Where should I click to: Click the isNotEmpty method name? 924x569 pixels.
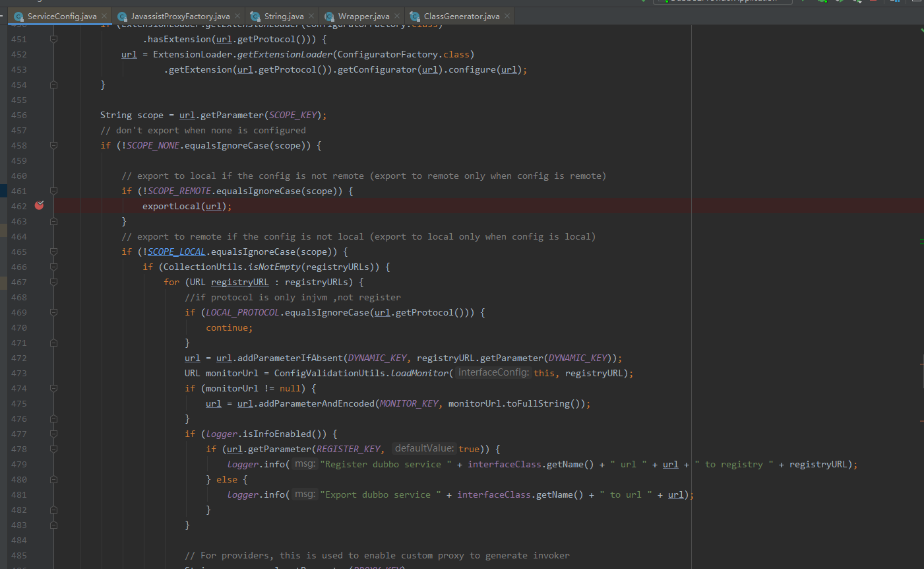click(x=274, y=267)
